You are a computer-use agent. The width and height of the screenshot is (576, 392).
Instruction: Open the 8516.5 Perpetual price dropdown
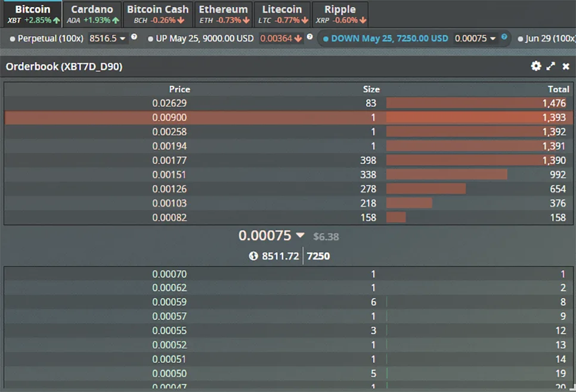[108, 39]
